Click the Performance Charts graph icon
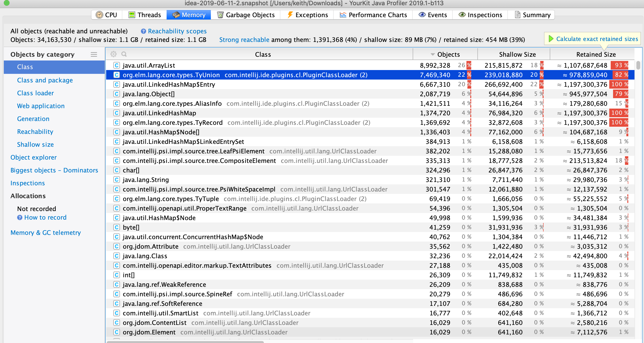644x343 pixels. click(342, 15)
